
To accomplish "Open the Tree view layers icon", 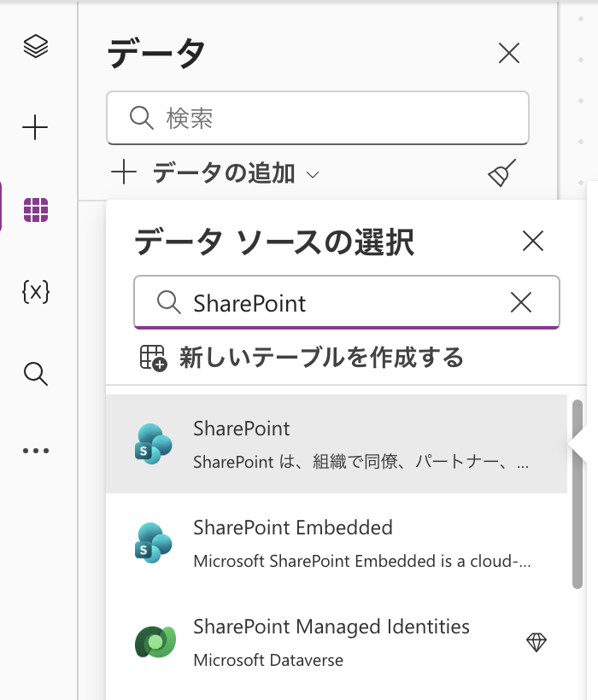I will click(36, 46).
